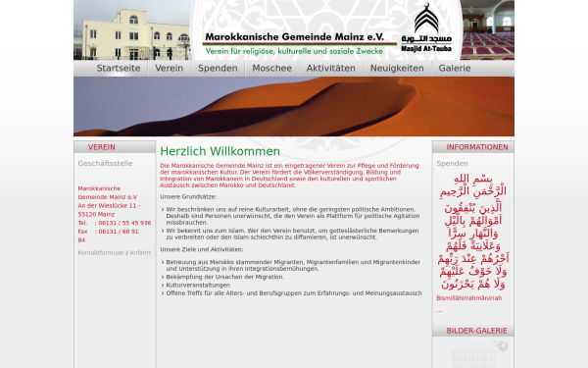Click the Masjid At-Tauba mosque logo
Image resolution: width=588 pixels, height=368 pixels.
426,27
